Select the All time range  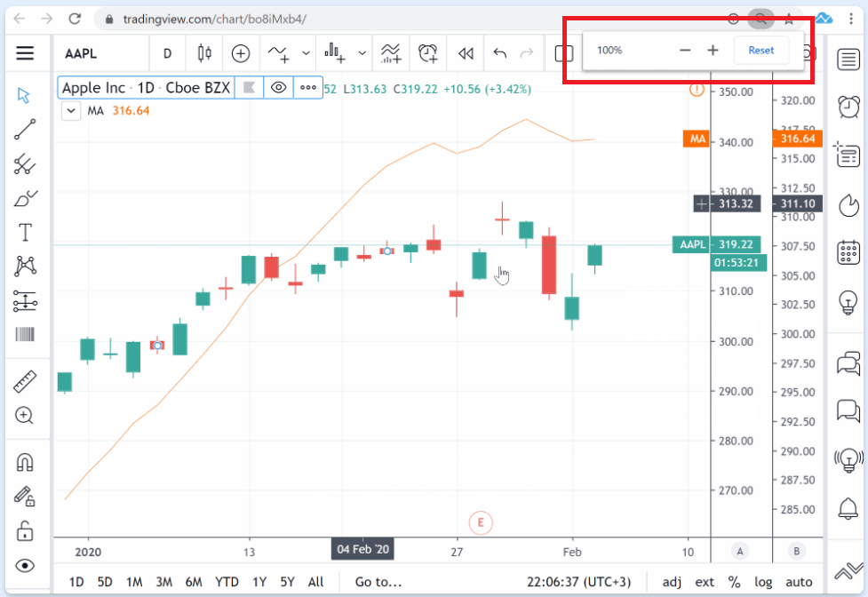(x=315, y=582)
